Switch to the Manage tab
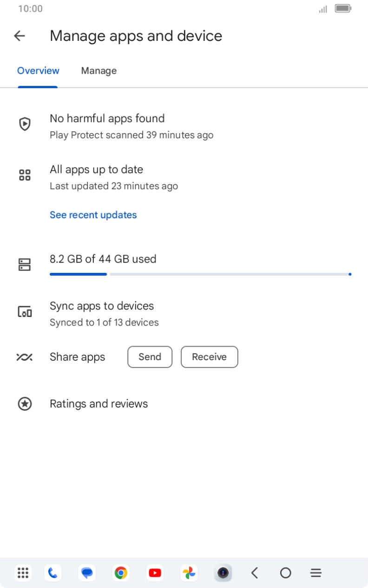 pyautogui.click(x=99, y=71)
